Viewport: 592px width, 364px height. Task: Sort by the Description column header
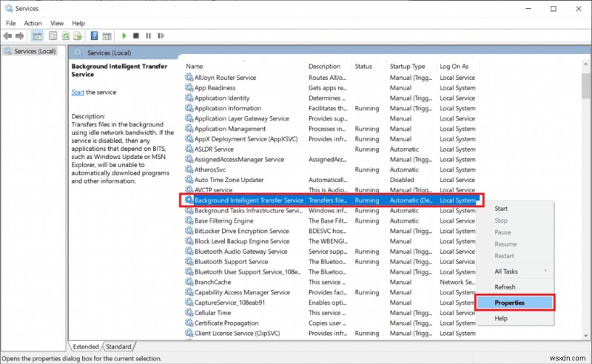328,66
